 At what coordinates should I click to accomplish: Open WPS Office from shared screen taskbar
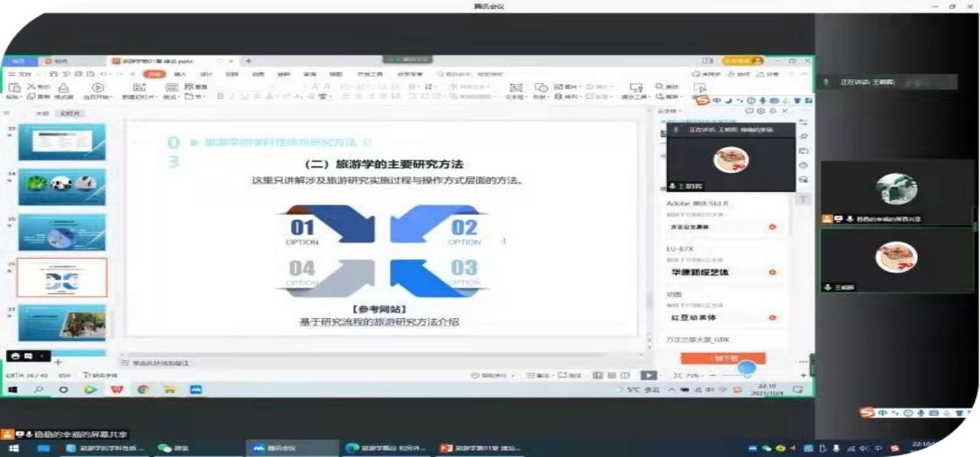click(x=116, y=390)
